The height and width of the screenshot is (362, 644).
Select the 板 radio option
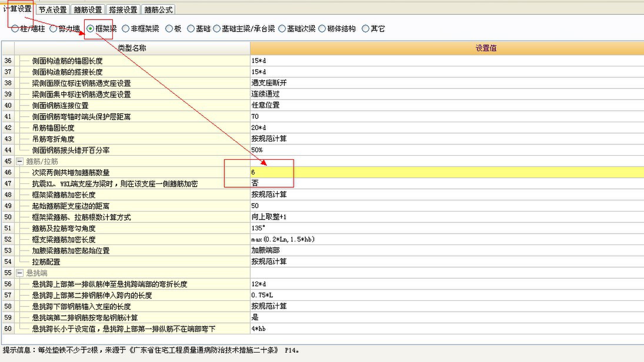(169, 29)
